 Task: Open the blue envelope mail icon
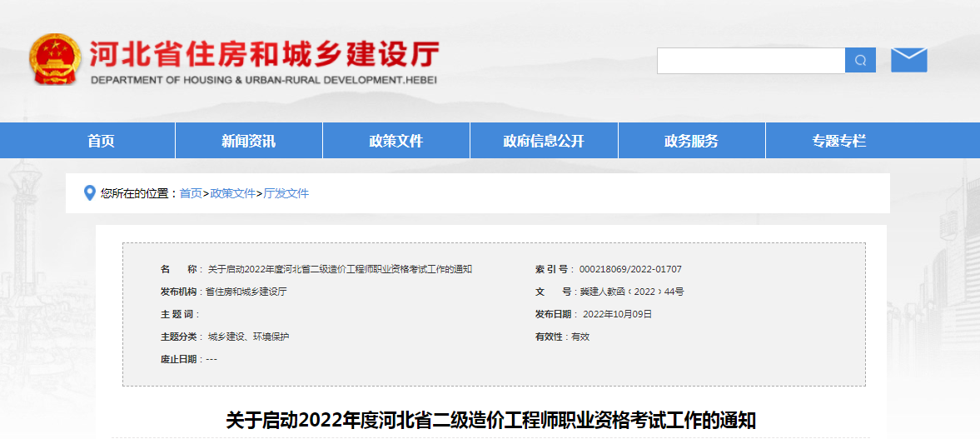[908, 60]
